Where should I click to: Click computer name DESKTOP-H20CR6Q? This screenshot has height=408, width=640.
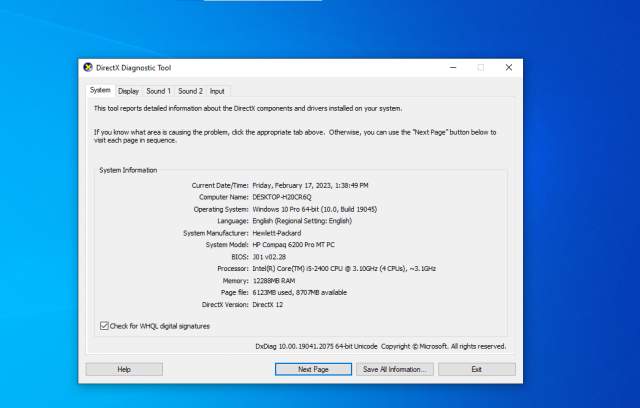pos(282,197)
